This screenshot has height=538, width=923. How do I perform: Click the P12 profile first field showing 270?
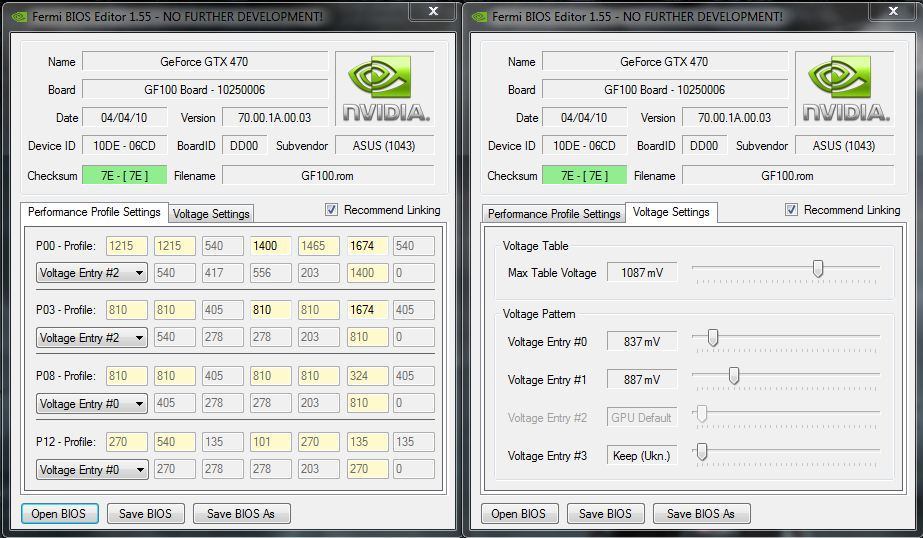pos(127,441)
